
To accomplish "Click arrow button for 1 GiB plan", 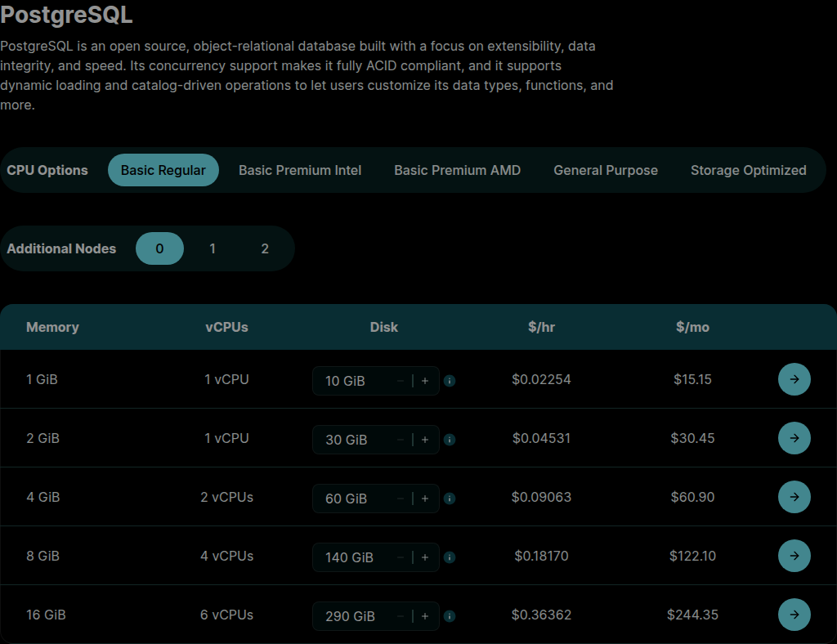I will click(x=794, y=379).
